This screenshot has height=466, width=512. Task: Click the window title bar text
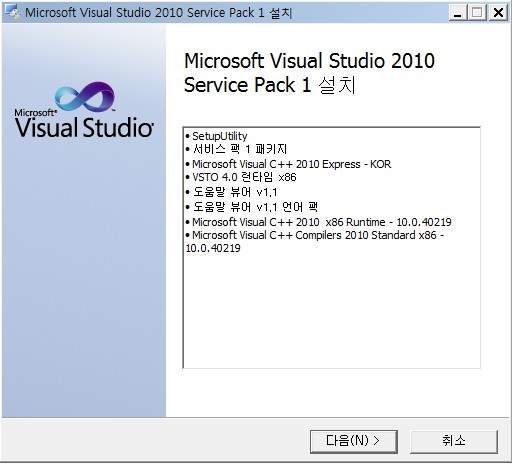coord(159,13)
